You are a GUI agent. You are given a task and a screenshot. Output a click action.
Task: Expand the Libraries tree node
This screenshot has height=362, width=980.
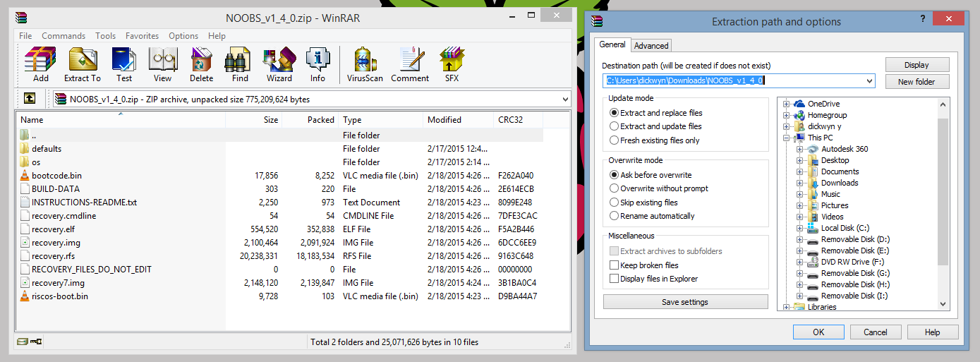786,307
